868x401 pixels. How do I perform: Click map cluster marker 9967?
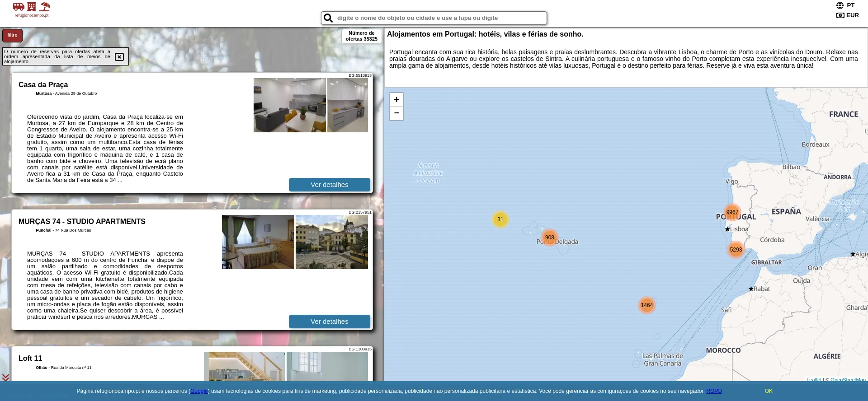tap(732, 212)
